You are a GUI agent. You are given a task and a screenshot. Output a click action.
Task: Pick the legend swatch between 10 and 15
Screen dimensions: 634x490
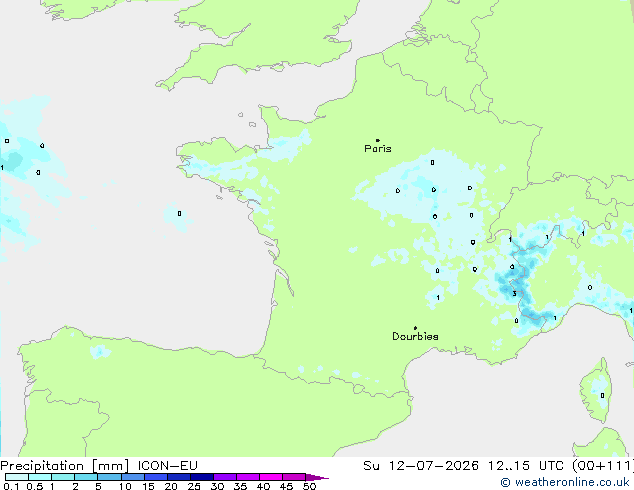click(133, 477)
